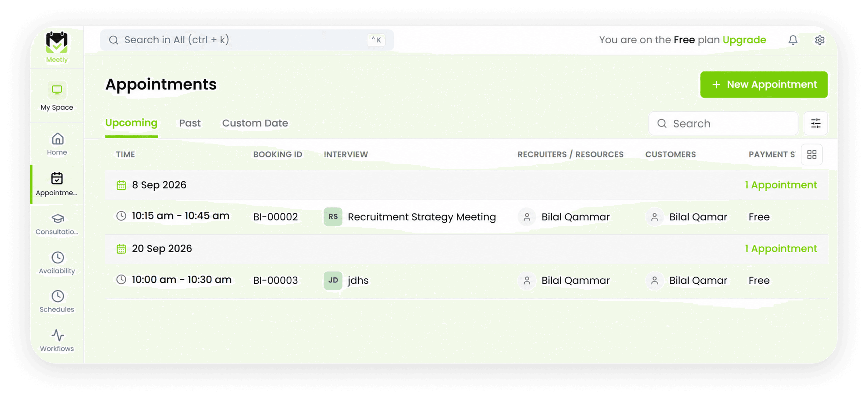
Task: Click TIME column header
Action: pyautogui.click(x=125, y=154)
